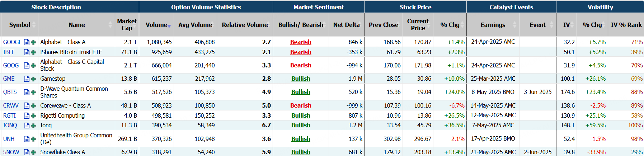Click the green plus icon beside GOOGL

(33, 42)
